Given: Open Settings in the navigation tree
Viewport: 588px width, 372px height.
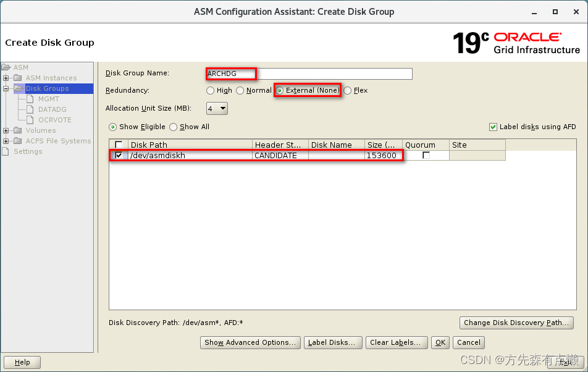Looking at the screenshot, I should 28,151.
